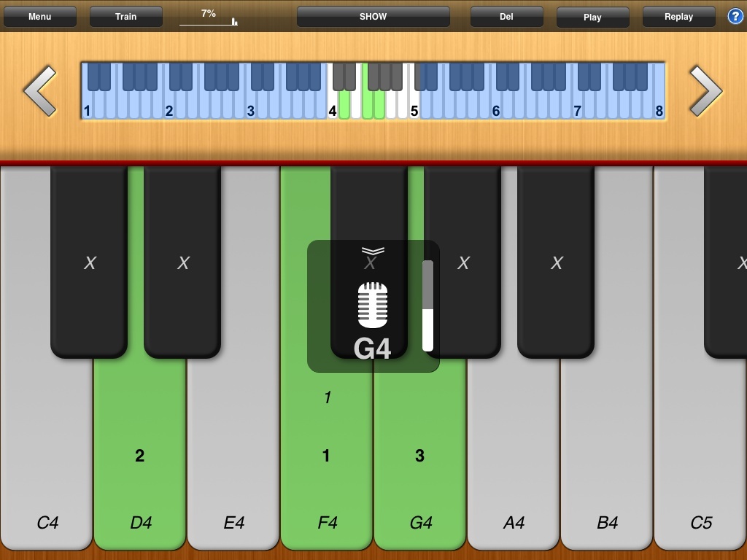
Task: Jump to octave 1 on mini keyboard
Action: (88, 111)
